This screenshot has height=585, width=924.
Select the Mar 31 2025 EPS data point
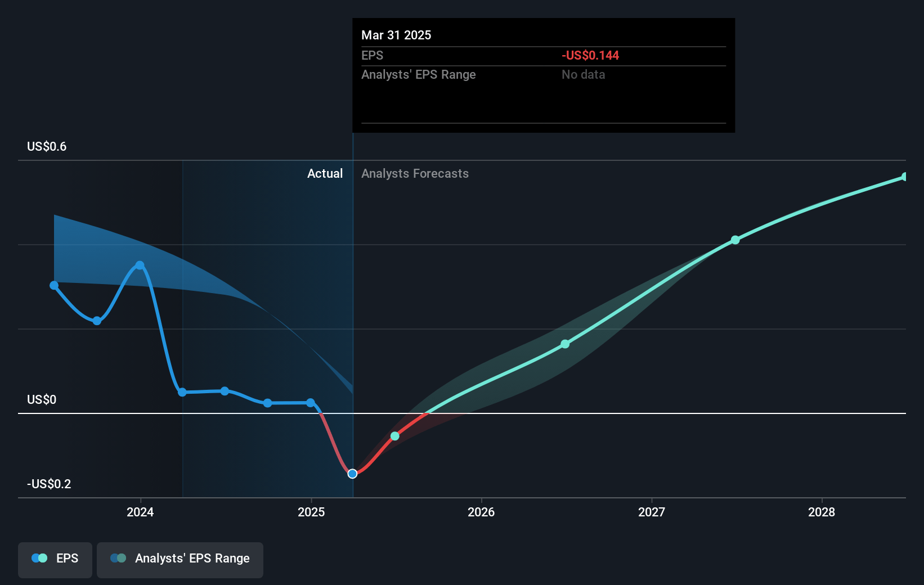tap(352, 474)
